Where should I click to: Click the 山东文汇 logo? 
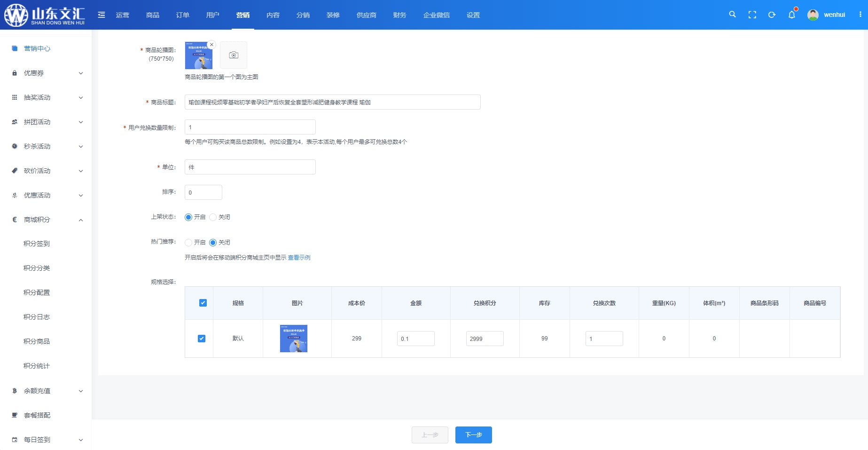click(x=45, y=15)
